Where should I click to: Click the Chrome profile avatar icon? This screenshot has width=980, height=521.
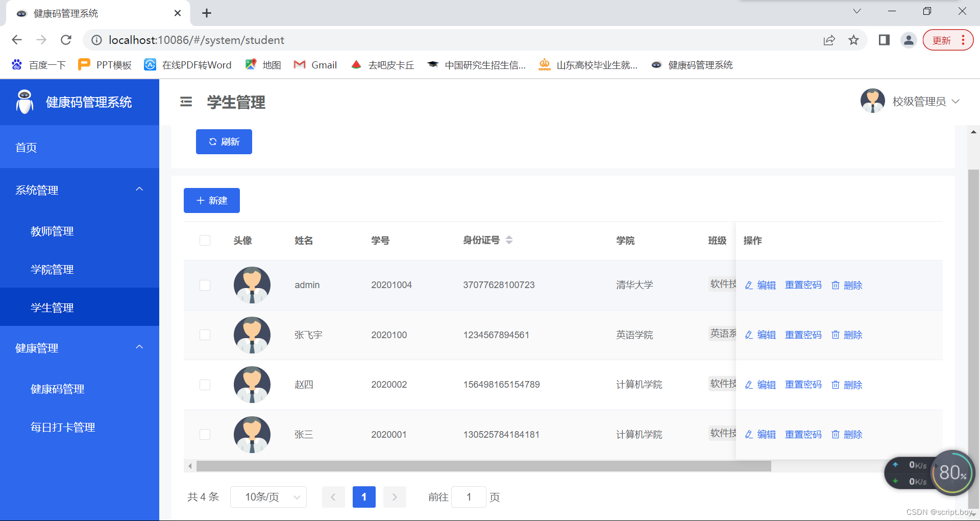[909, 40]
